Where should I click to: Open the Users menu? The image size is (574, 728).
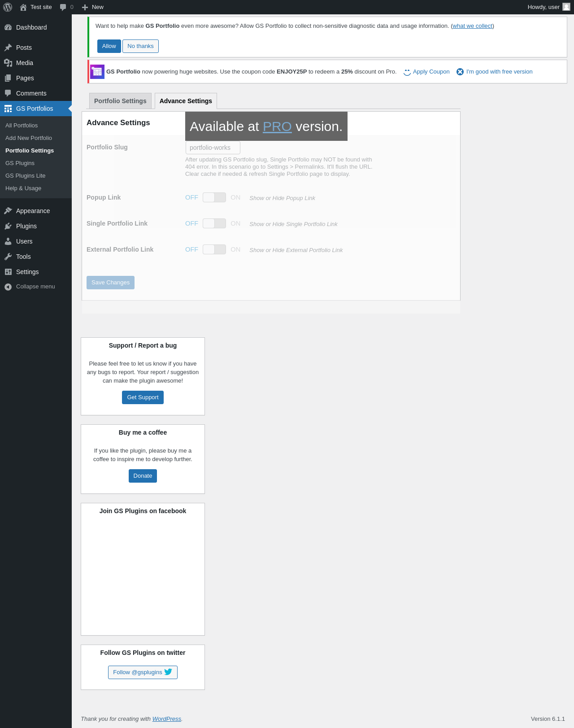[x=36, y=241]
